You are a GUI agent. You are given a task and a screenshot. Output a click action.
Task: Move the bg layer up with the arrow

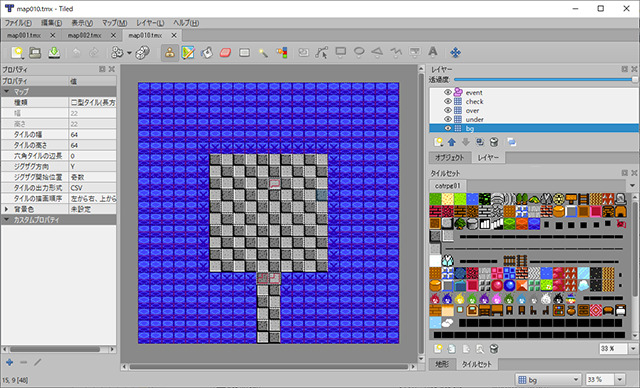(x=451, y=142)
